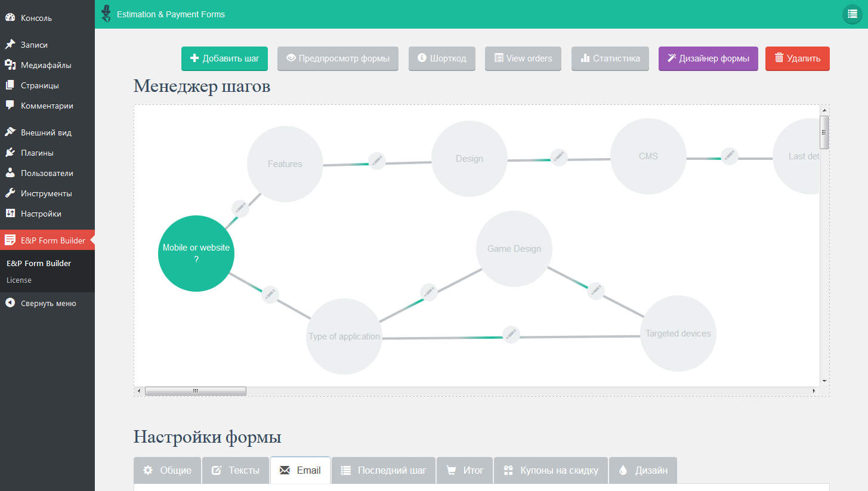868x491 pixels.
Task: Click the horizontal scrollbar thumb under the step canvas
Action: [x=195, y=391]
